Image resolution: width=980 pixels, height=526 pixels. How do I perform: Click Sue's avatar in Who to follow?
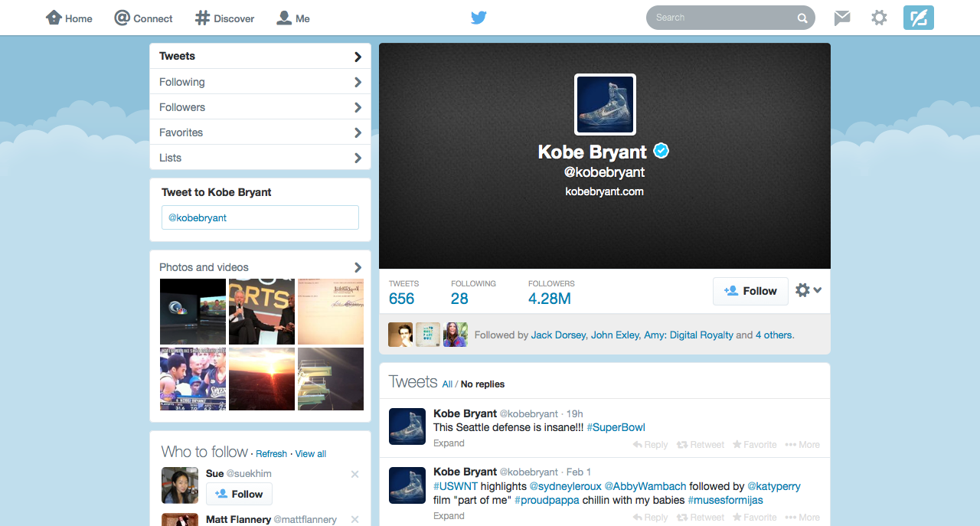tap(180, 485)
